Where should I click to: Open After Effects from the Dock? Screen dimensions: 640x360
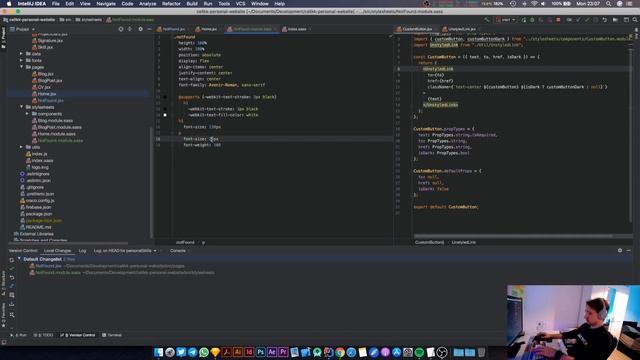[272, 352]
